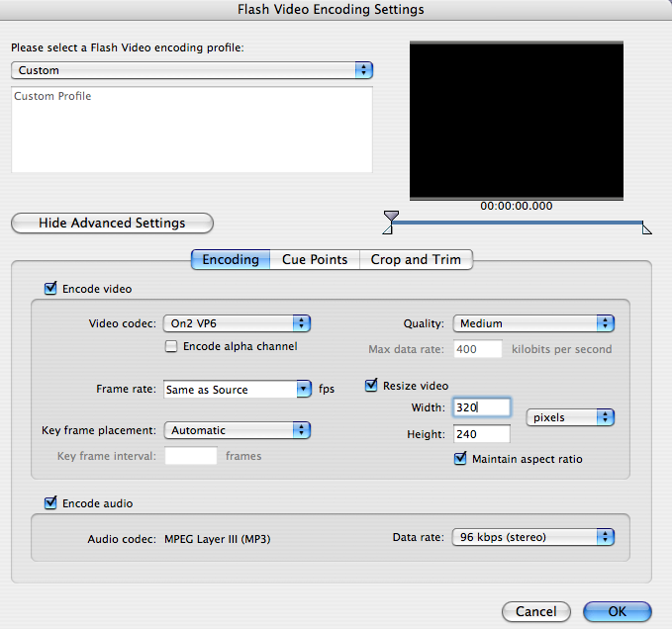Toggle the Maintain aspect ratio checkbox

[x=460, y=458]
